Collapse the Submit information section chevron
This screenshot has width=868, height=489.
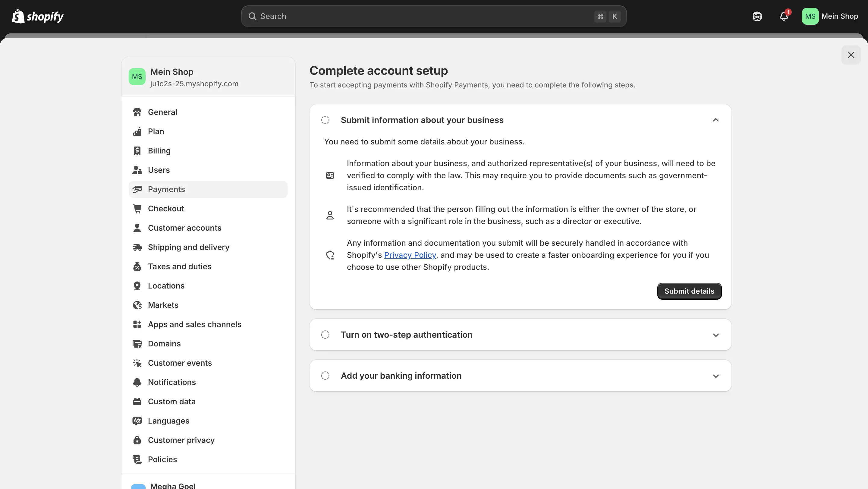click(716, 120)
